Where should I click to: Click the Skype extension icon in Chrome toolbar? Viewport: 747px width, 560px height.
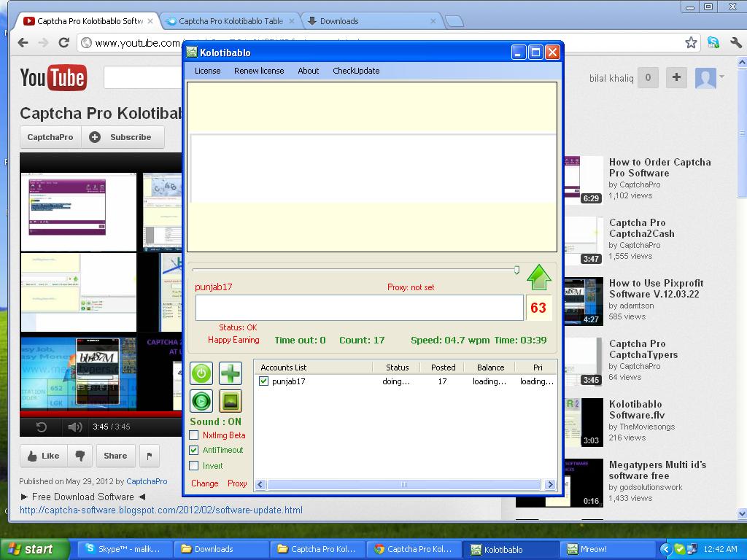[713, 43]
